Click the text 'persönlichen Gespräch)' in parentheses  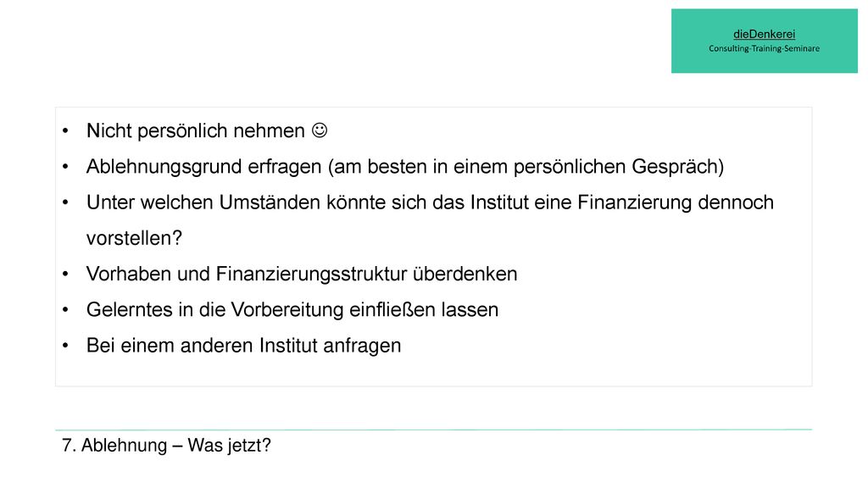(x=619, y=167)
